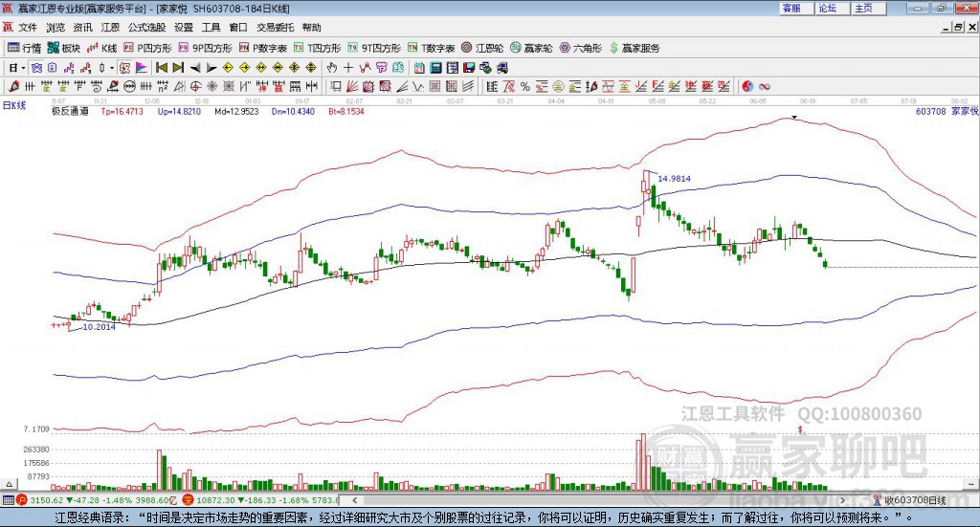Toggle the 极反通道 indicator button
The height and width of the screenshot is (527, 980).
click(125, 68)
